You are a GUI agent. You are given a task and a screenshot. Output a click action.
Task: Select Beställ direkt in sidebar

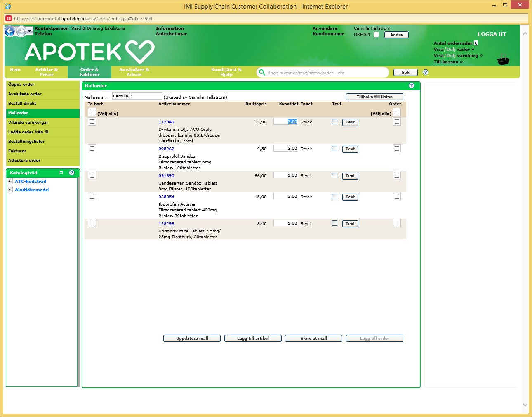(43, 104)
